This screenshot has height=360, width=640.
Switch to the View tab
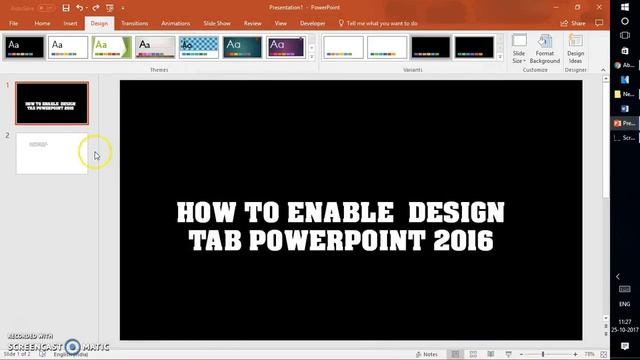tap(280, 23)
